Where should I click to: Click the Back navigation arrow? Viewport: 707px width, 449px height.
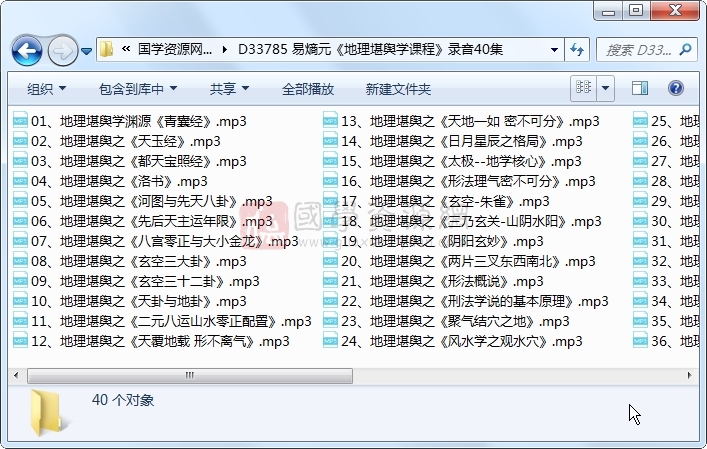point(27,50)
